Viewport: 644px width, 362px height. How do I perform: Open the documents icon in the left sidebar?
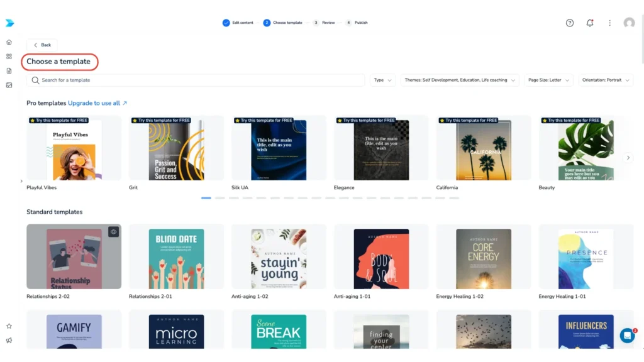coord(9,70)
